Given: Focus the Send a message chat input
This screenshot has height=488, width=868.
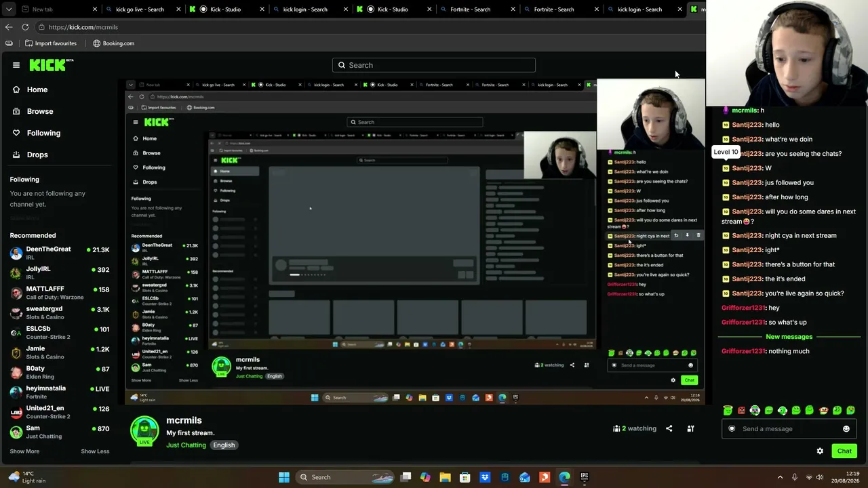Looking at the screenshot, I should pyautogui.click(x=789, y=428).
